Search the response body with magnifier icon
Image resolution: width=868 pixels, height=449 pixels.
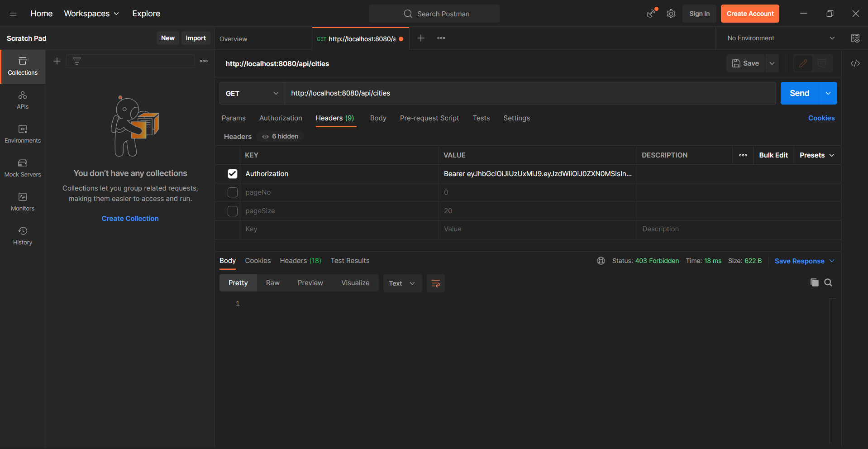828,282
